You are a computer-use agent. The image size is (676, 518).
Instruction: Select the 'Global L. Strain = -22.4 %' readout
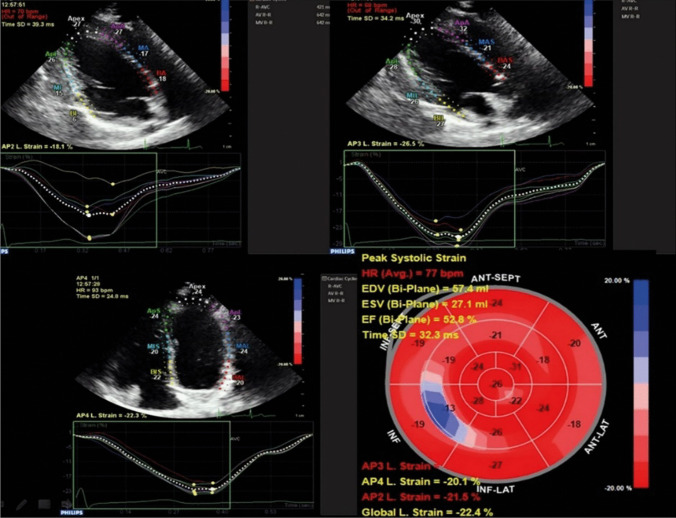[x=427, y=512]
